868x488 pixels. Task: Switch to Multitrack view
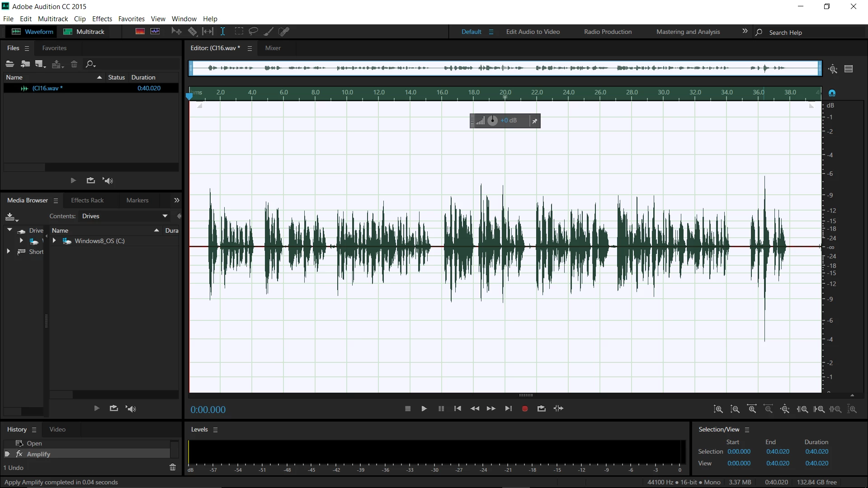(x=84, y=32)
